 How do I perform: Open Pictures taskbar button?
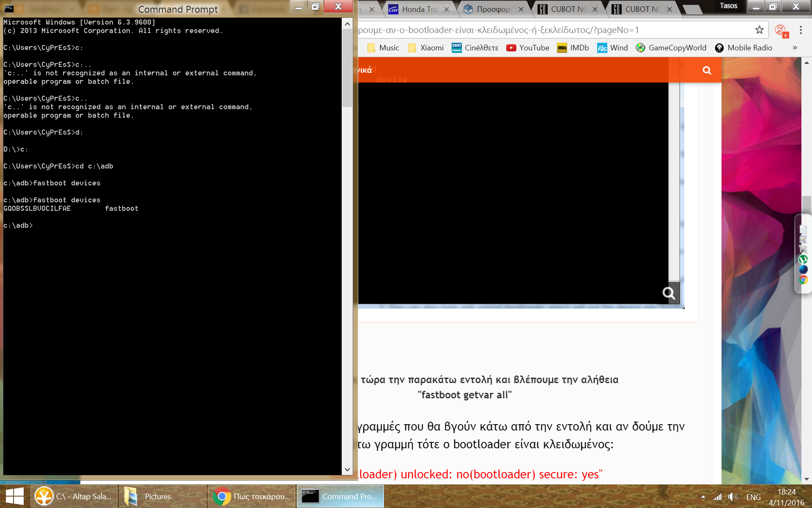tap(157, 496)
